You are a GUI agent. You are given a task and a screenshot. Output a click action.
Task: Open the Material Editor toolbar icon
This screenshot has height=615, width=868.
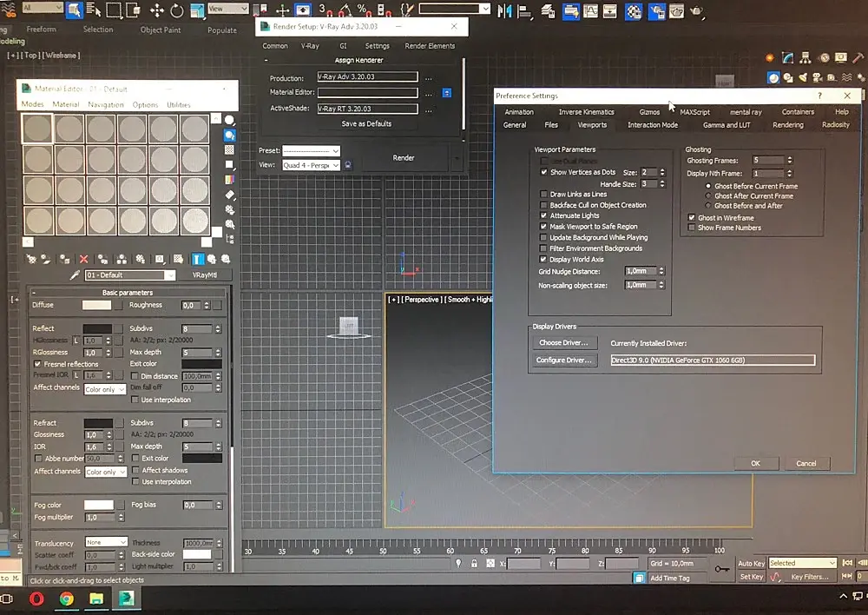tap(634, 10)
